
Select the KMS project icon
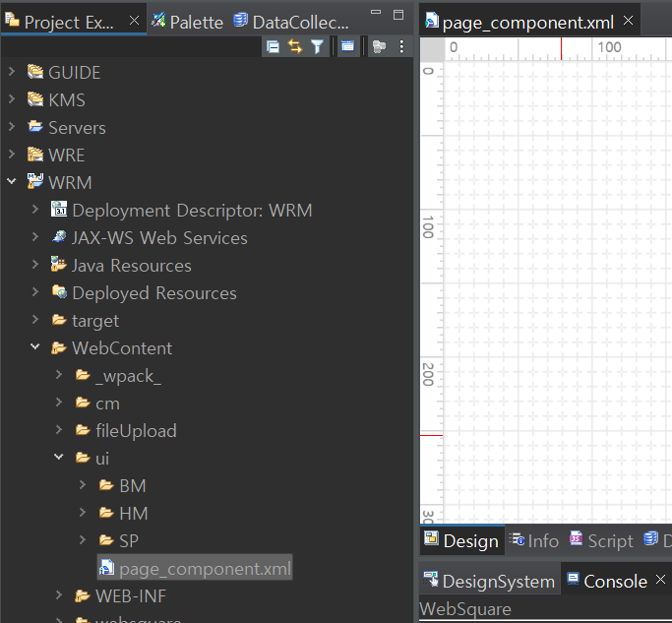35,99
